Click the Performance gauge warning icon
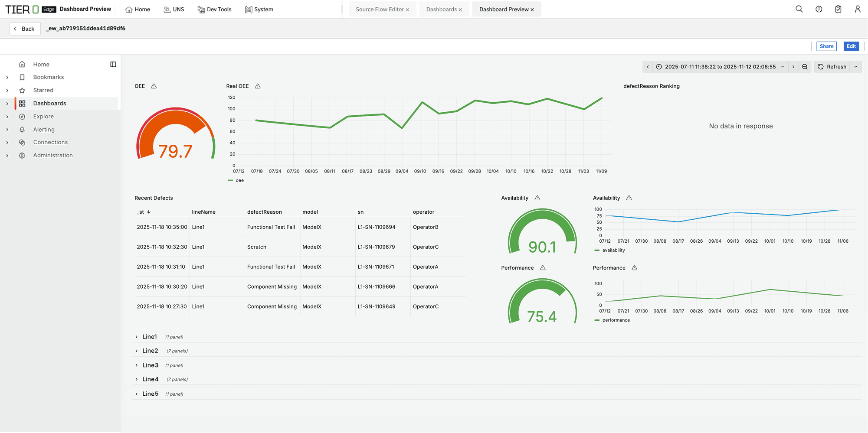The width and height of the screenshot is (868, 433). pos(543,268)
